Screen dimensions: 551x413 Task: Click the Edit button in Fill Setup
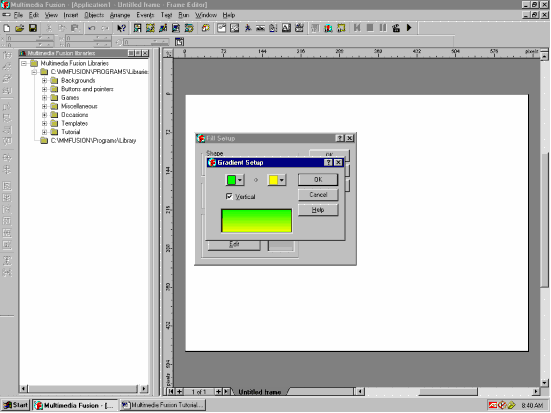234,245
